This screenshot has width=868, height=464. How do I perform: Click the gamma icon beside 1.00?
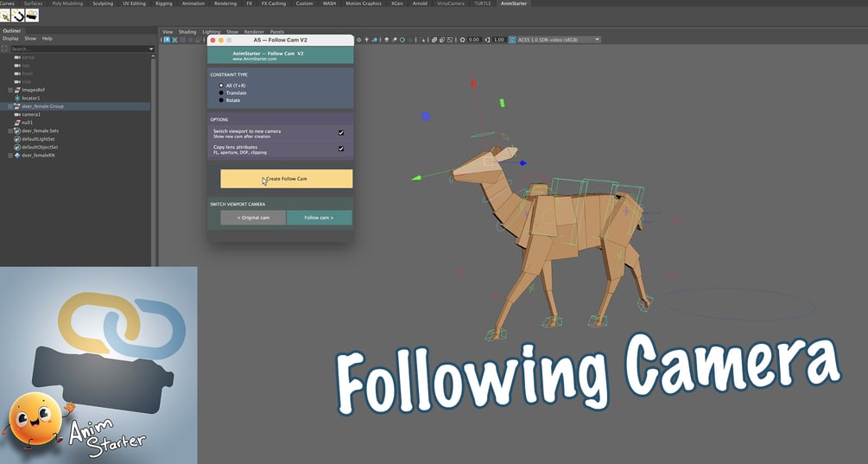click(x=487, y=40)
